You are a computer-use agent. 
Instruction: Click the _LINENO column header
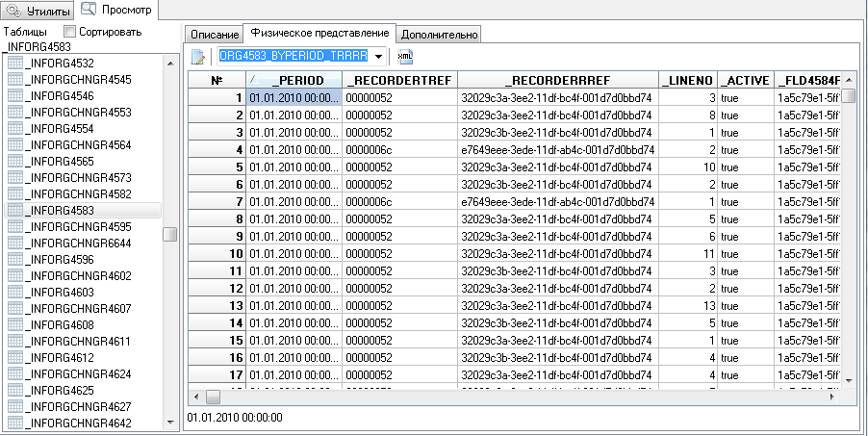coord(687,80)
